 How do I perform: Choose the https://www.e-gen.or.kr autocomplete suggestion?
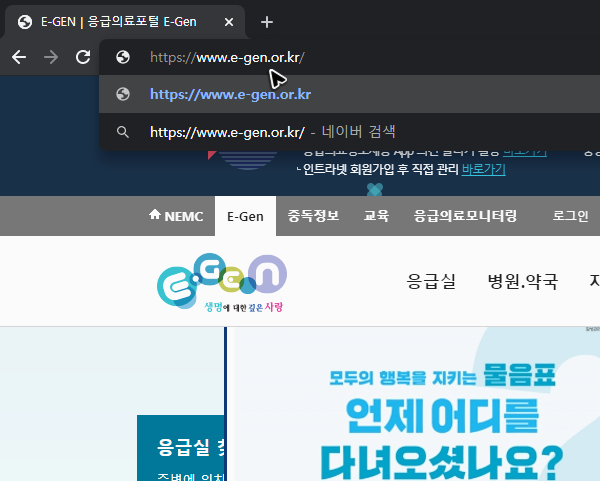click(349, 94)
